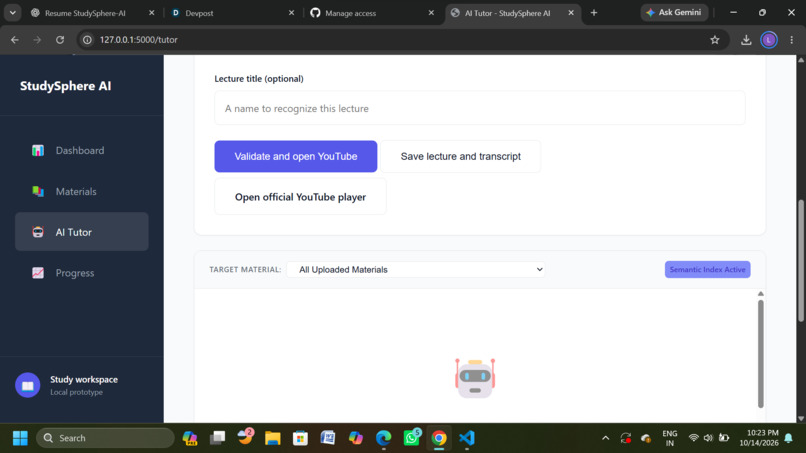
Task: Close the Devpost tab
Action: (291, 13)
